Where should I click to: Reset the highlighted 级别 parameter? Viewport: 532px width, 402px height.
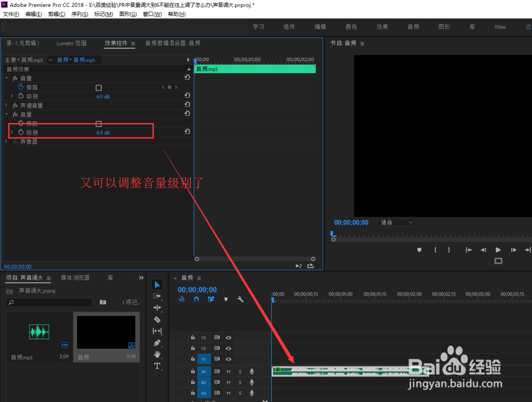(x=187, y=132)
